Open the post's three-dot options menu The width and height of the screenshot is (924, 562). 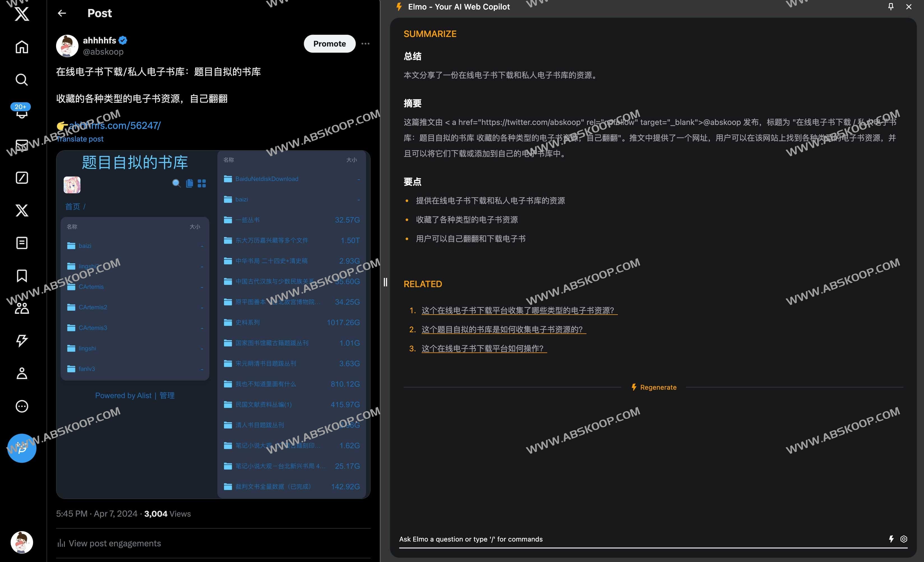coord(365,43)
